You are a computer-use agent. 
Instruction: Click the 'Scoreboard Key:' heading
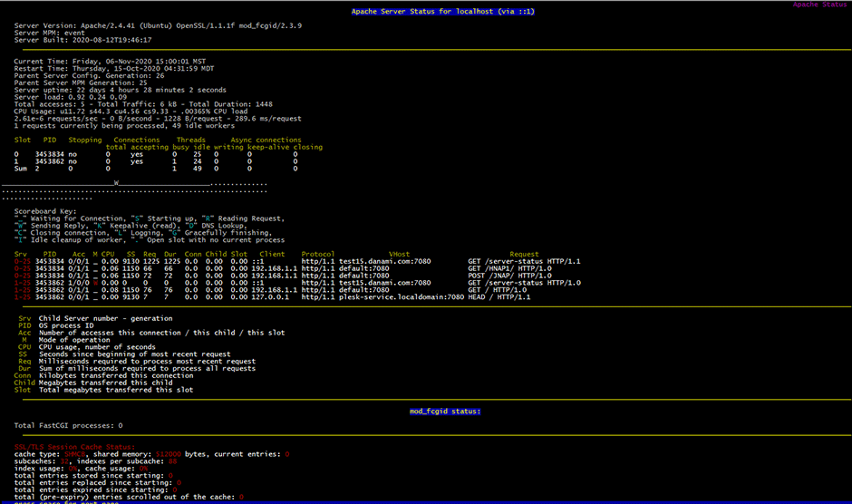tap(45, 211)
